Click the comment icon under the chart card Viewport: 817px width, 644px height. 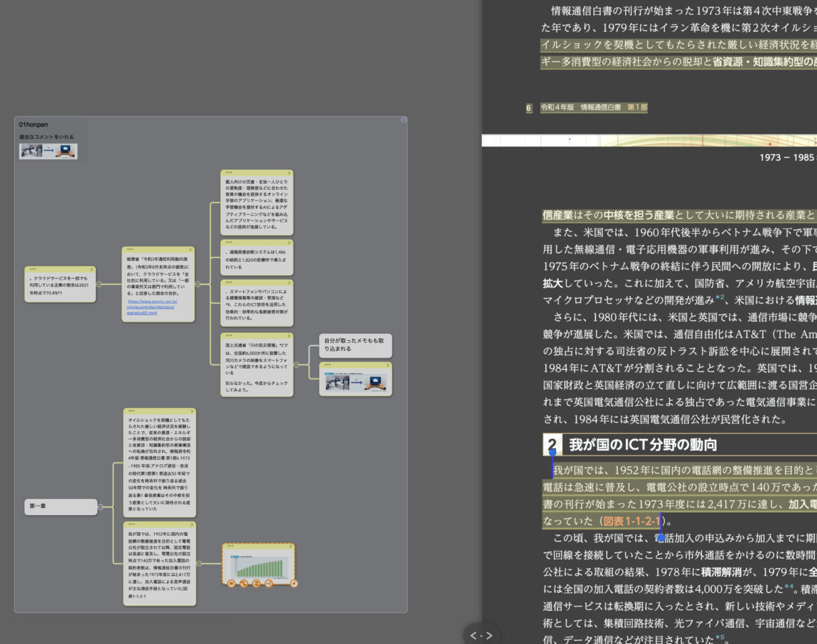[231, 583]
